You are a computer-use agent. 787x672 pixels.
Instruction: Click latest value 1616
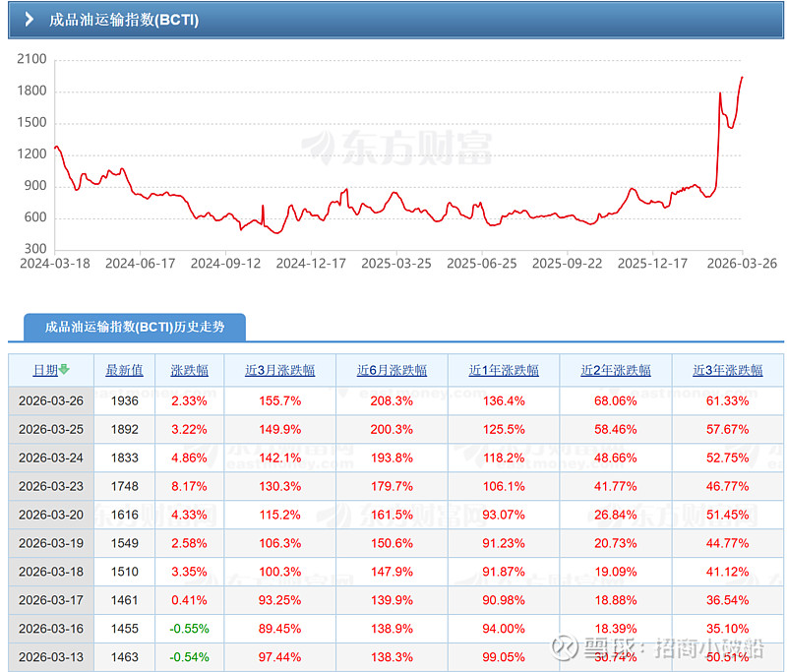pos(125,515)
